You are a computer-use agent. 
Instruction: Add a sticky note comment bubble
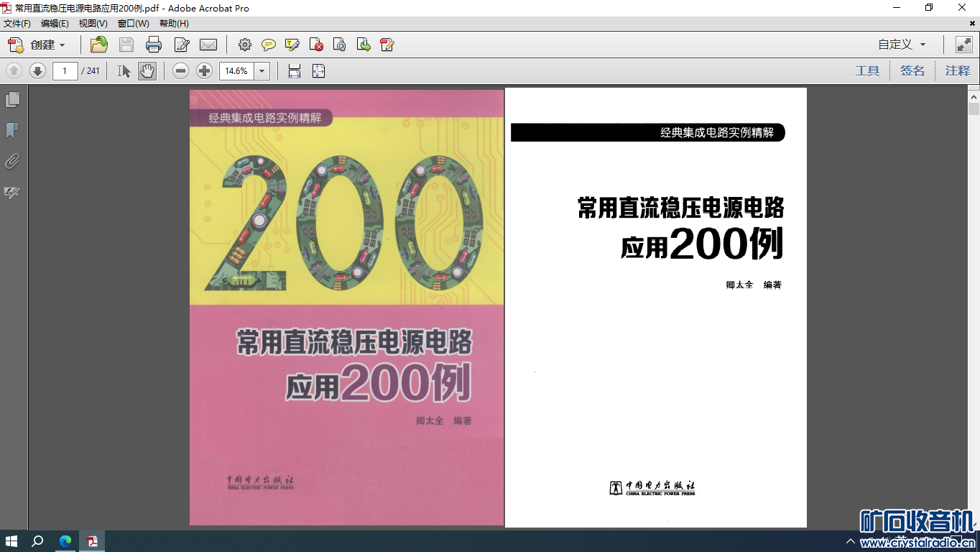269,45
